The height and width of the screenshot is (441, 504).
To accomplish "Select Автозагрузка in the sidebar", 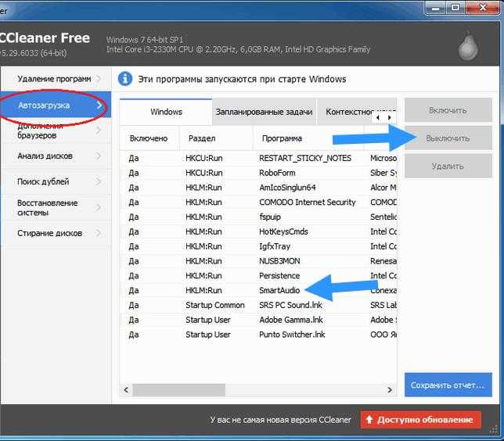I will pos(56,105).
